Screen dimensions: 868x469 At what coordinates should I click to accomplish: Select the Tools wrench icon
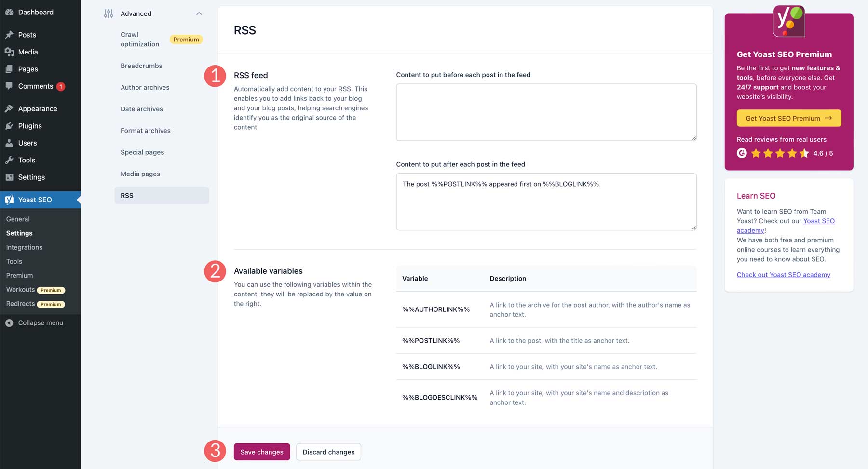click(x=9, y=160)
